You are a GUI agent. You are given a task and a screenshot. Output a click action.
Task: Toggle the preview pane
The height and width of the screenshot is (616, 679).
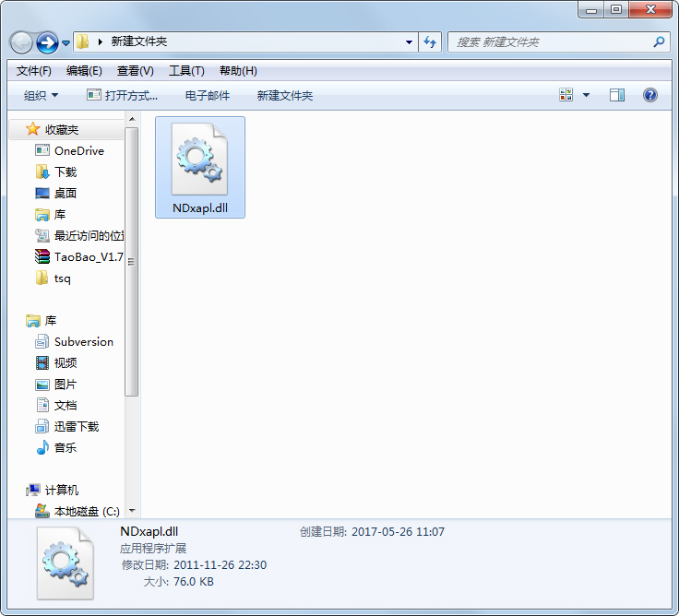coord(616,95)
